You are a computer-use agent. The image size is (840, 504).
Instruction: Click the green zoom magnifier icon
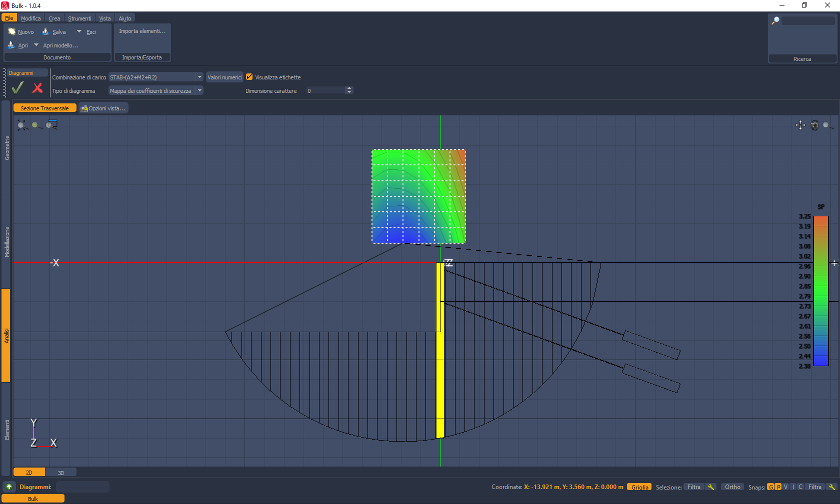36,125
